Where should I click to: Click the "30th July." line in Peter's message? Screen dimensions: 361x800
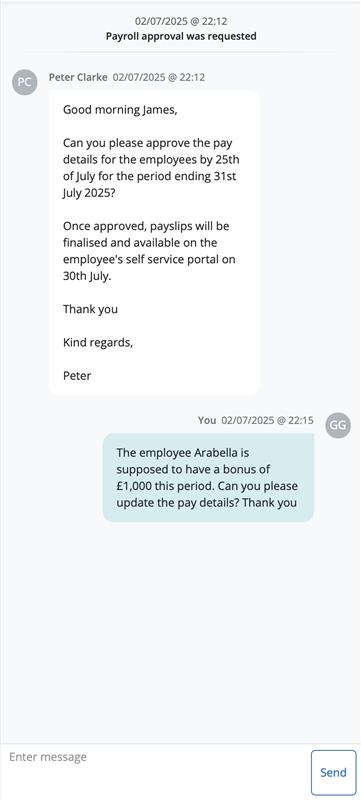click(x=87, y=276)
